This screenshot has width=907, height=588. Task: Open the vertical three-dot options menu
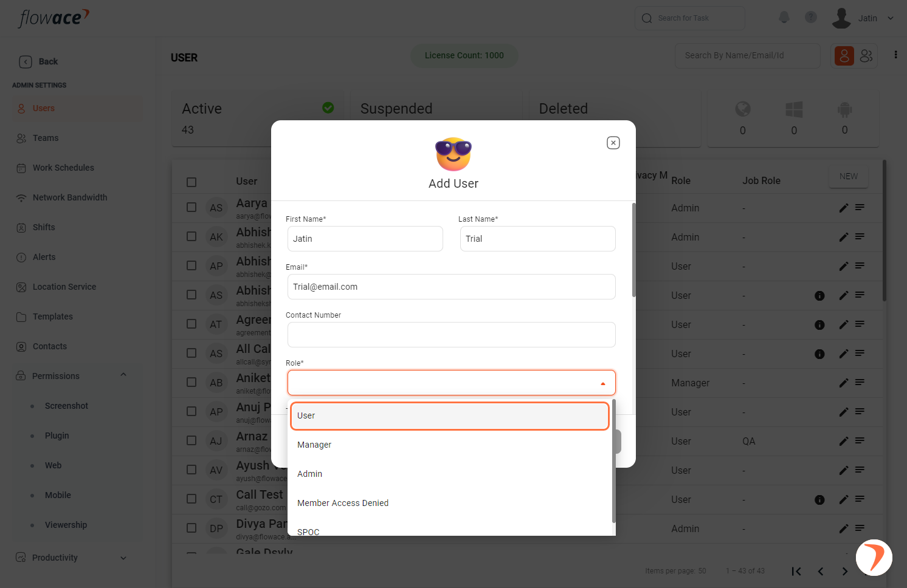(x=895, y=55)
